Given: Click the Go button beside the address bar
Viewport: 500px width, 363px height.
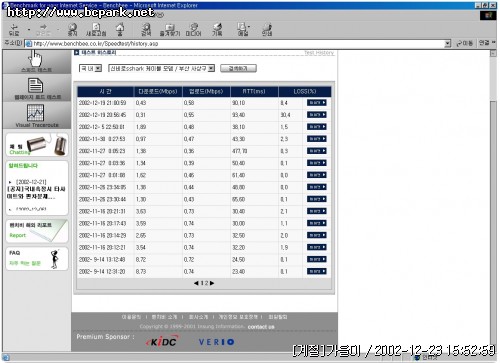Looking at the screenshot, I should tap(464, 43).
